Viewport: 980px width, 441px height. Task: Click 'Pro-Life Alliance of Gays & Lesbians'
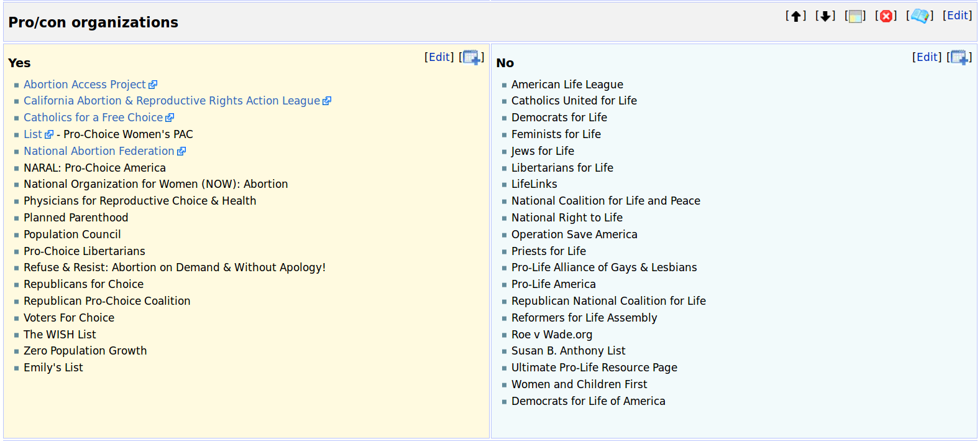(604, 267)
